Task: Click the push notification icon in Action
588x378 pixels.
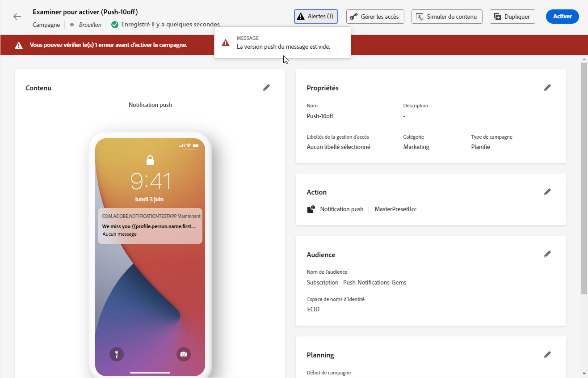Action: [x=311, y=209]
